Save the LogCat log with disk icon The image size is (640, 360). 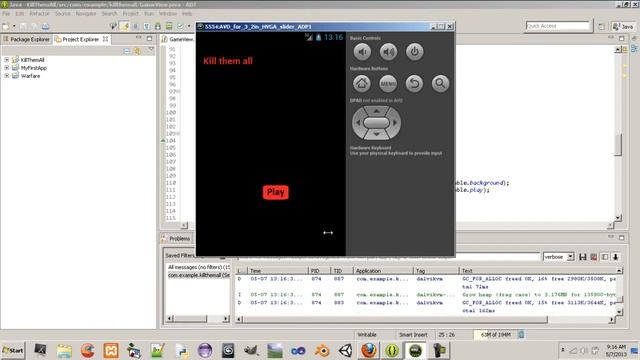(x=583, y=257)
